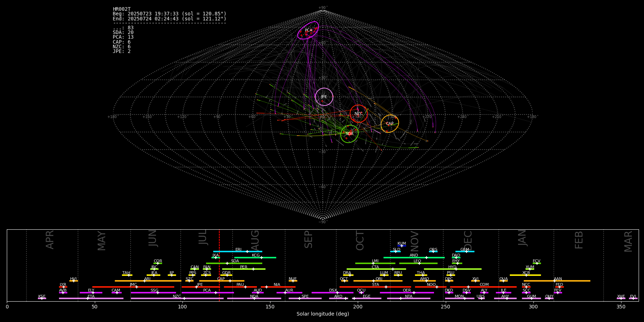
Task: Select the '...: 83' sporadic count
Action: pyautogui.click(x=123, y=28)
